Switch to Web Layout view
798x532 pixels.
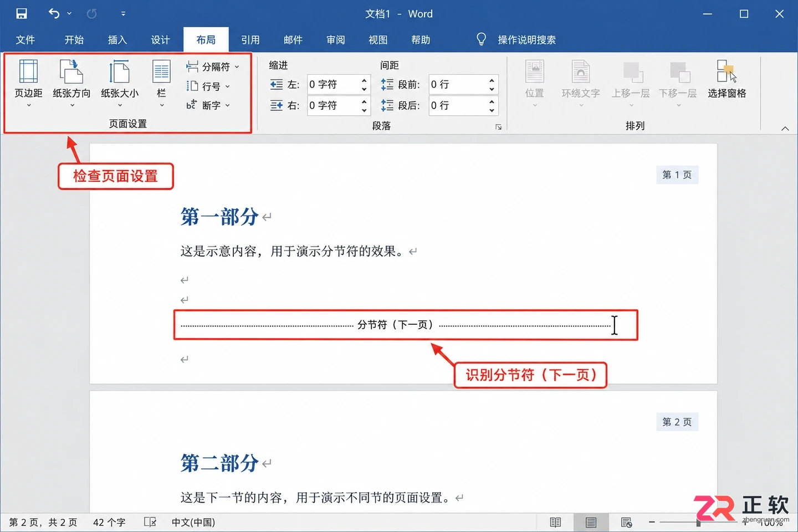627,522
